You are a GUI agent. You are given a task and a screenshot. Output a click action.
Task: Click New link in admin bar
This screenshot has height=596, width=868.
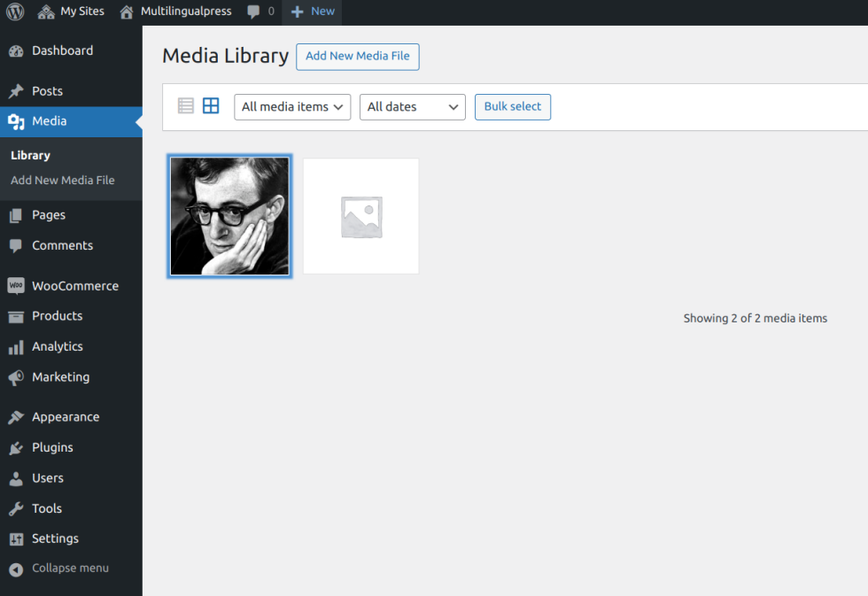click(322, 12)
